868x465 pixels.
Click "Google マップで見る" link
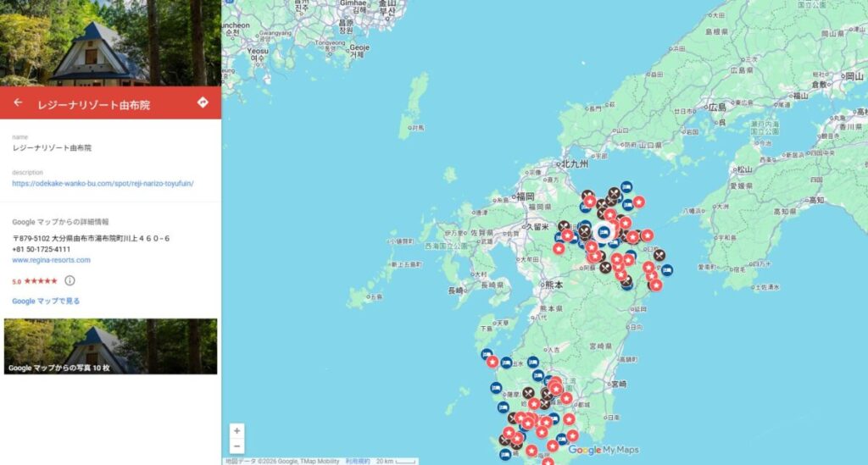[46, 301]
